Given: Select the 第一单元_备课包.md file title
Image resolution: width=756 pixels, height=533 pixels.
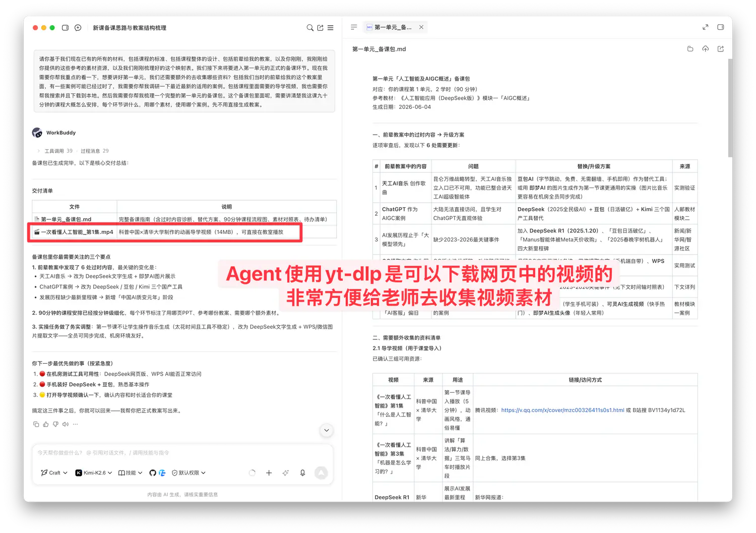Looking at the screenshot, I should 379,49.
